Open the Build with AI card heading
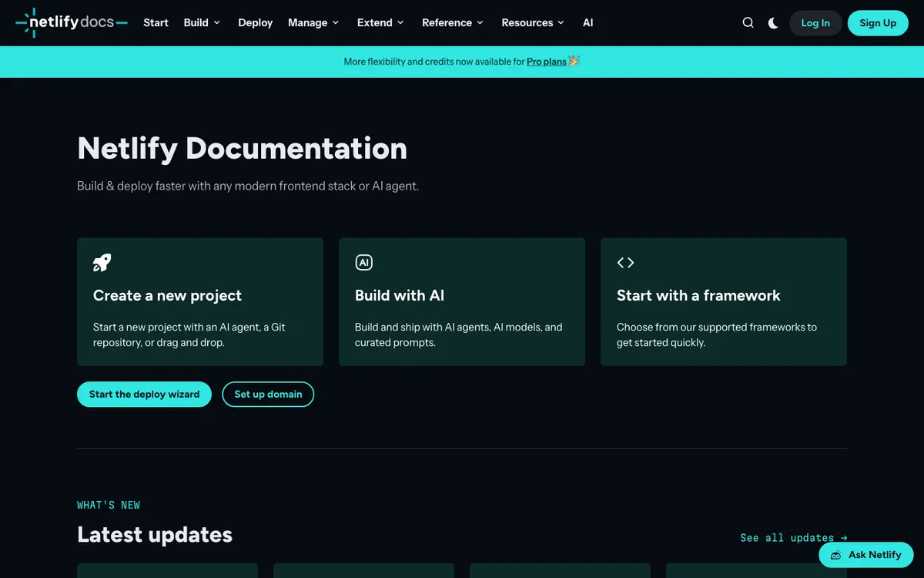Screen dimensions: 924x578 click(x=400, y=295)
